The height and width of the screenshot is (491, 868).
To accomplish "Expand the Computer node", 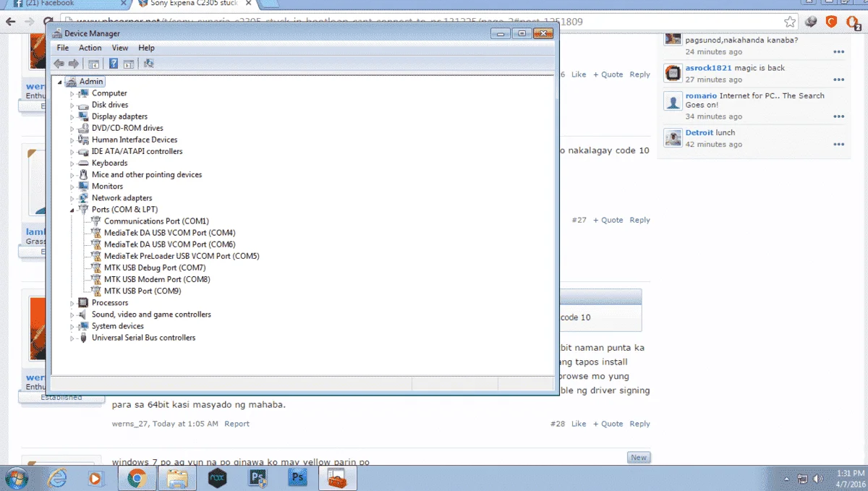I will (72, 94).
